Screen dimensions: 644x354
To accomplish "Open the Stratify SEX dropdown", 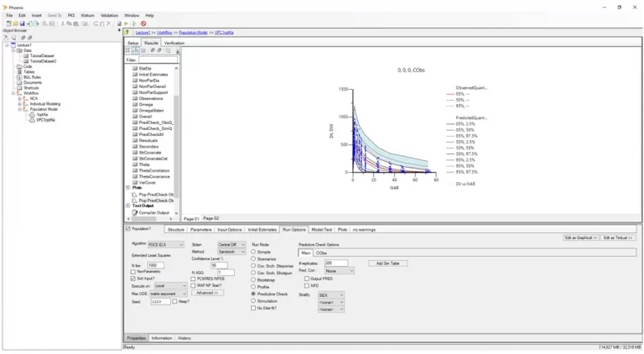I will coord(332,295).
